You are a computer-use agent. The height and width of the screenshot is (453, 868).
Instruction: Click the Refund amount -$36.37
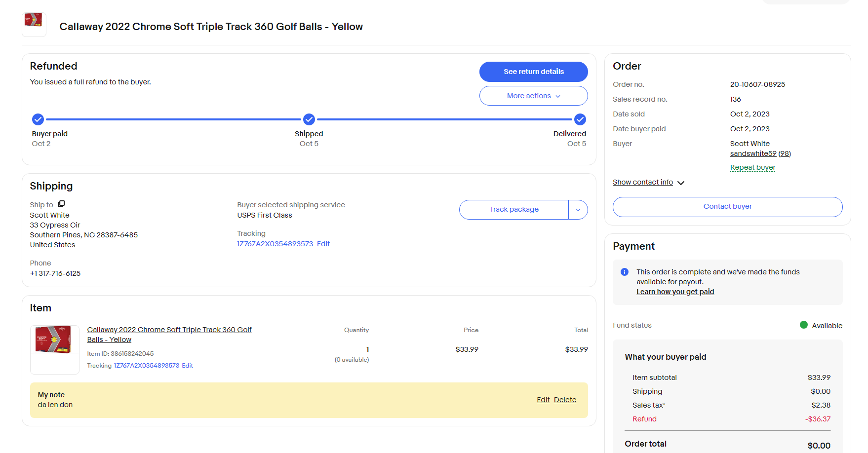point(818,419)
